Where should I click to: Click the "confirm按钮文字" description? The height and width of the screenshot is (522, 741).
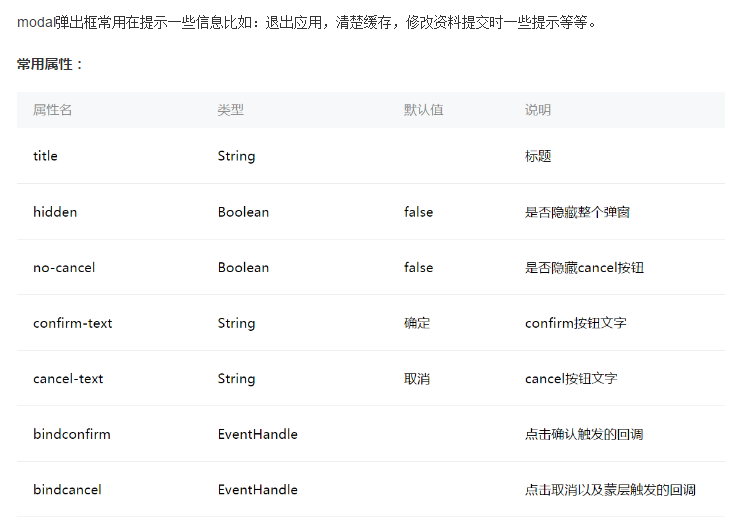(x=576, y=323)
